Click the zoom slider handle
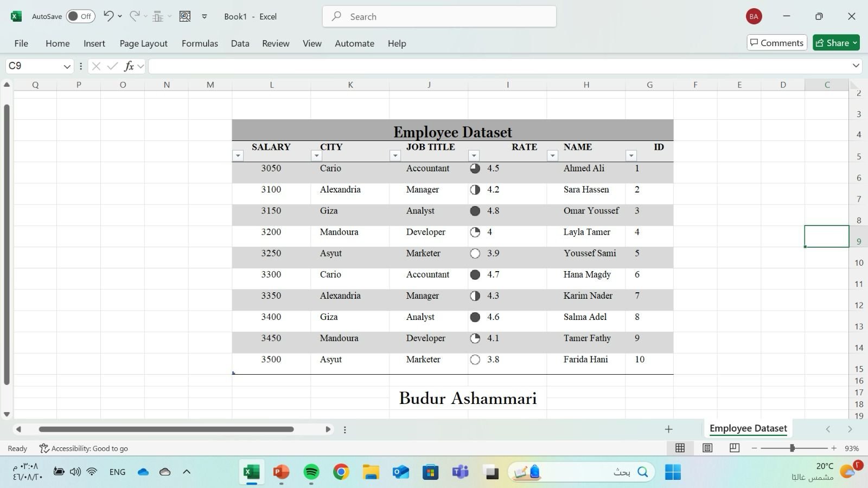Viewport: 868px width, 488px height. [x=792, y=448]
